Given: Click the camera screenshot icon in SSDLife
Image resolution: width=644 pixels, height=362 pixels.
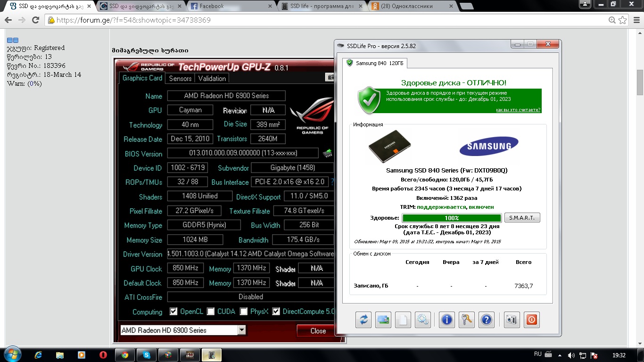Looking at the screenshot, I should point(512,320).
